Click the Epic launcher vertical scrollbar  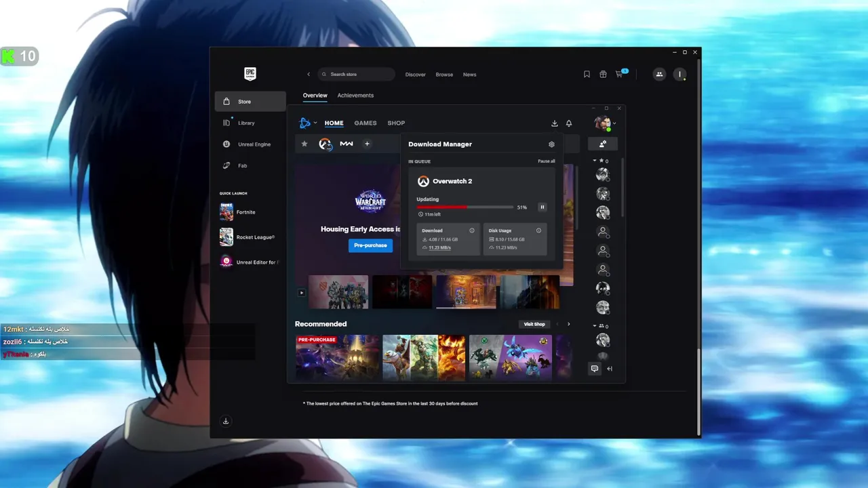click(x=698, y=392)
